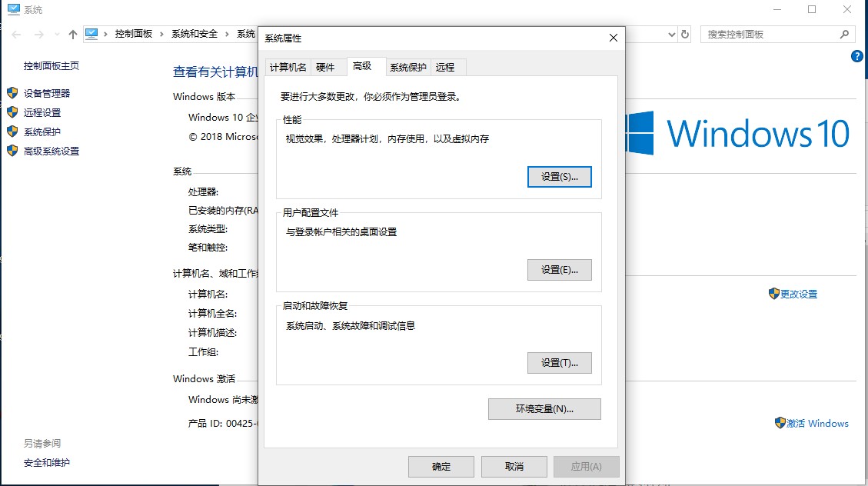Open 环境变量(N) dialog
Image resolution: width=868 pixels, height=486 pixels.
[544, 408]
